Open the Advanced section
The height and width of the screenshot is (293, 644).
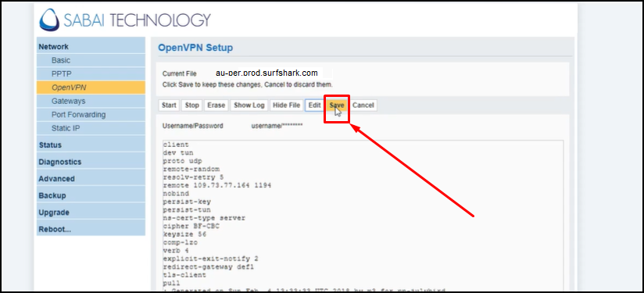[x=91, y=178]
